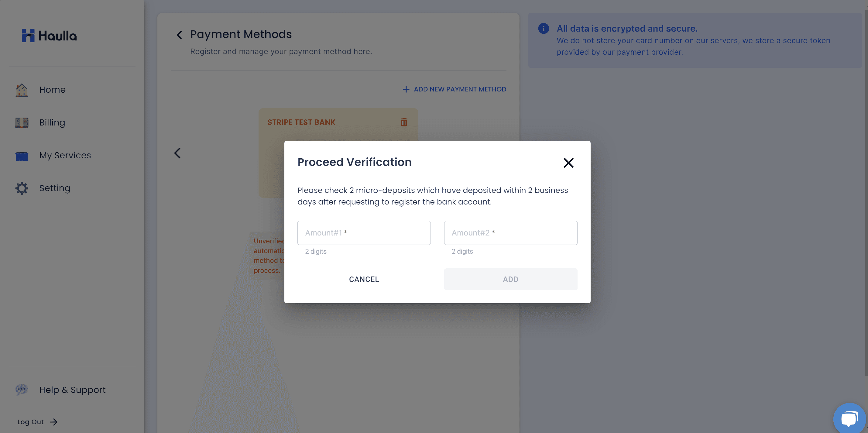The image size is (868, 433).
Task: Click the Log Out arrow
Action: (x=53, y=422)
